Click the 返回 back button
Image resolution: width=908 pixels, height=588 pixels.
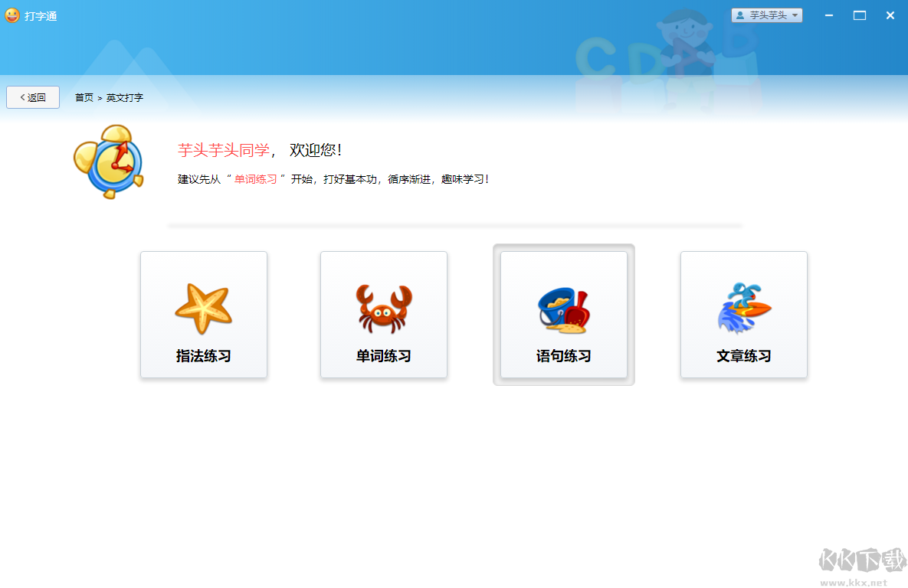(33, 97)
